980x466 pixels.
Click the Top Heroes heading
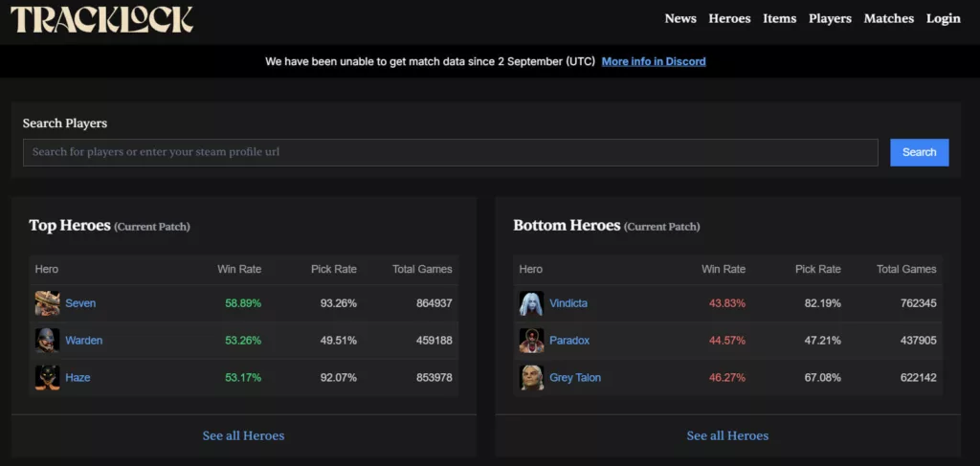coord(70,226)
